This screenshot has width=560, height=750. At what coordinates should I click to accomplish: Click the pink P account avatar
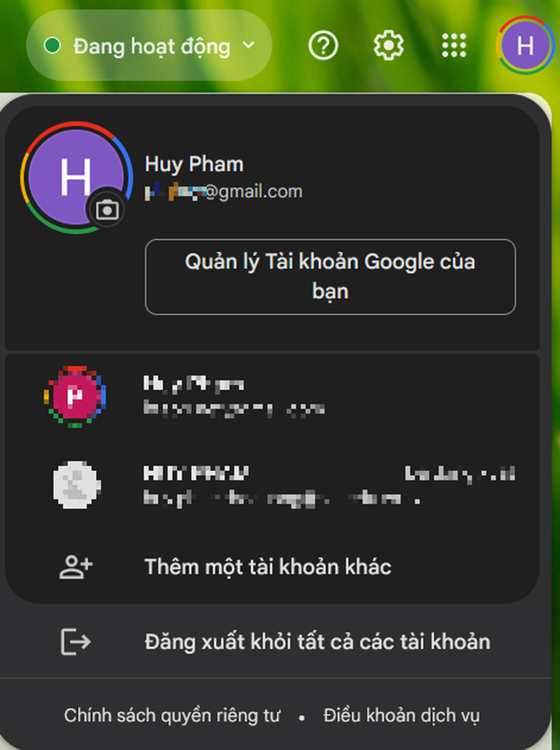tap(75, 396)
